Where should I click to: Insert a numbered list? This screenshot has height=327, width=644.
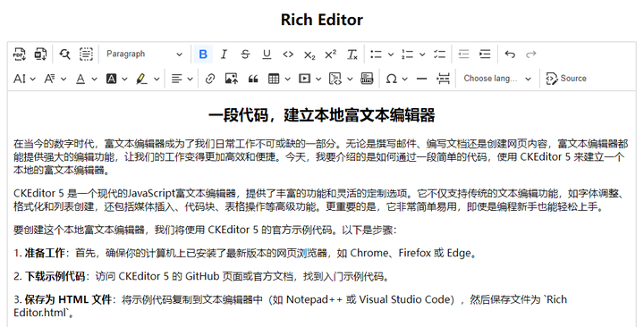pyautogui.click(x=407, y=54)
